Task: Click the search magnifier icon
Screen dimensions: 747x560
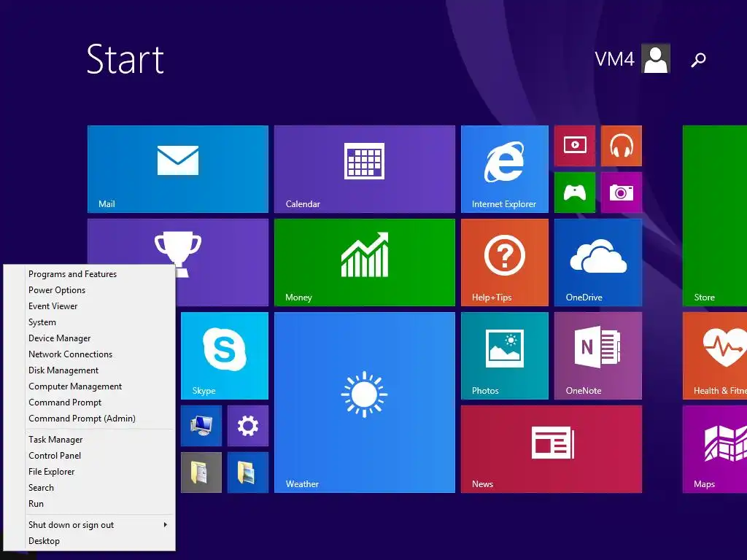Action: pos(698,60)
